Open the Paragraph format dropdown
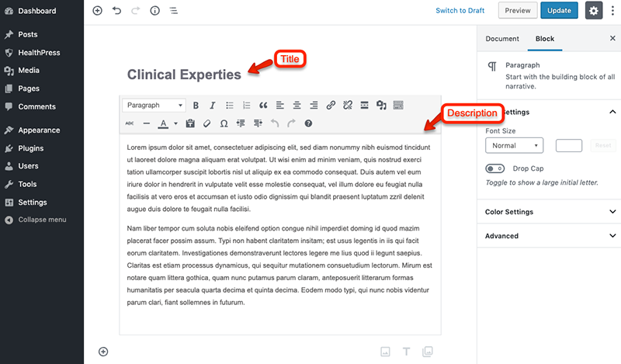This screenshot has width=621, height=364. click(154, 106)
